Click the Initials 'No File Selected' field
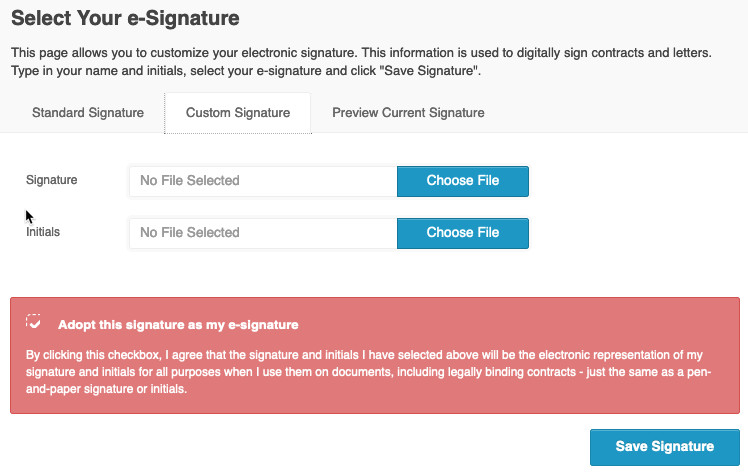 pyautogui.click(x=263, y=233)
